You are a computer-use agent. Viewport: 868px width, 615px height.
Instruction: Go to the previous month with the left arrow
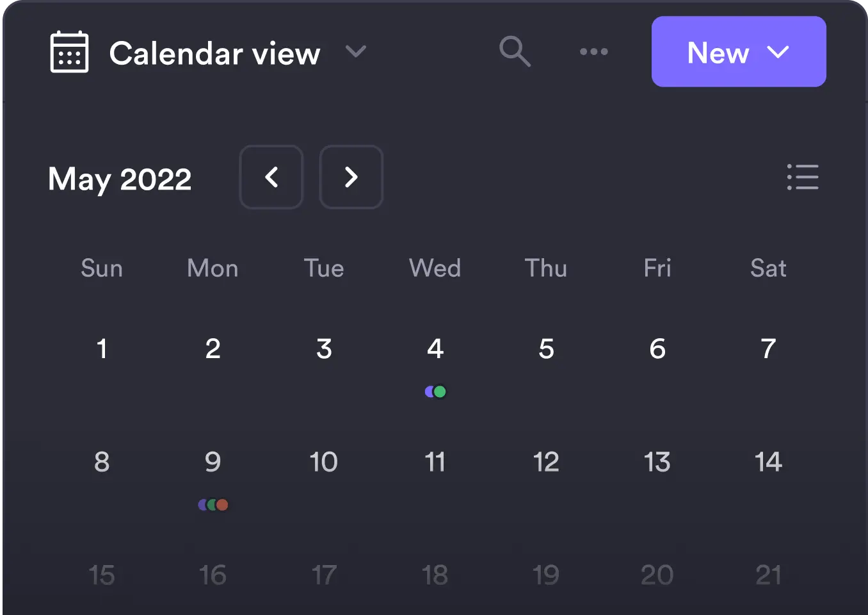click(271, 177)
